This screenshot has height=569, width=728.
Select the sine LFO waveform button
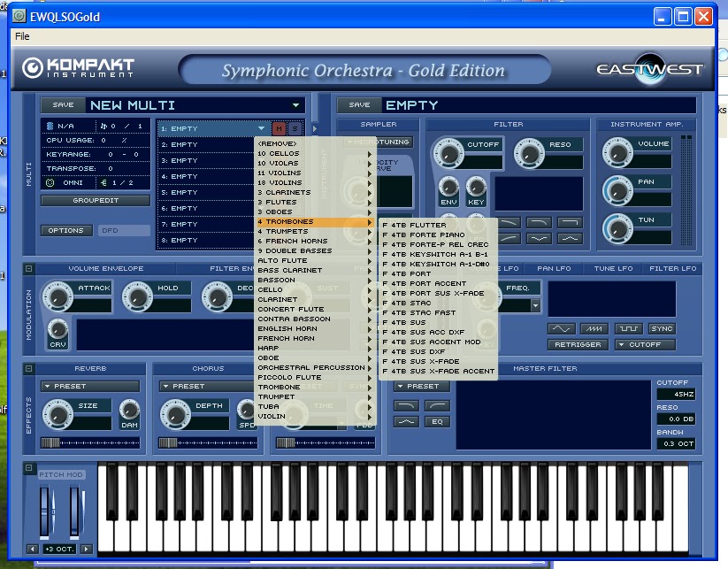(561, 329)
